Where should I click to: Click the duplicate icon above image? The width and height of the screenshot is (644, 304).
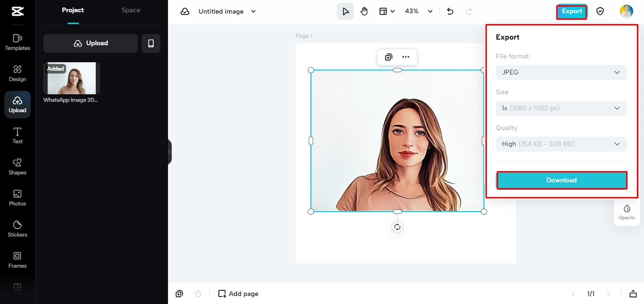pos(388,57)
